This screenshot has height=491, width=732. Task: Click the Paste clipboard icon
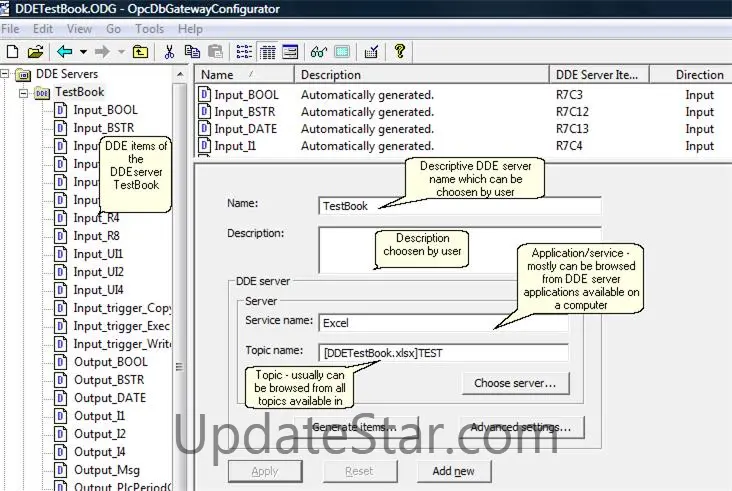[215, 52]
